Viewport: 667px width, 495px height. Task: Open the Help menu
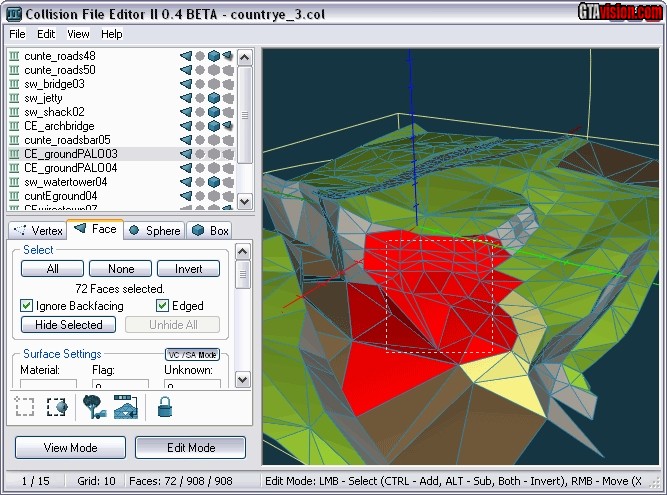point(112,34)
